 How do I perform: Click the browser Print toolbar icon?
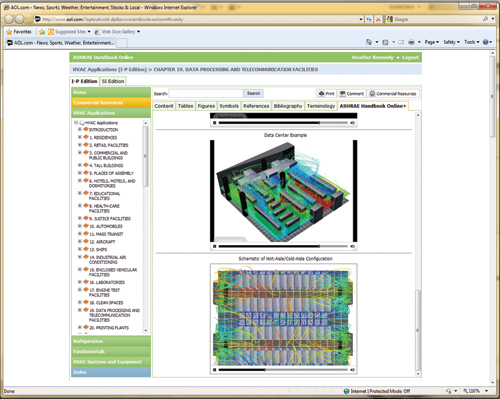click(412, 42)
